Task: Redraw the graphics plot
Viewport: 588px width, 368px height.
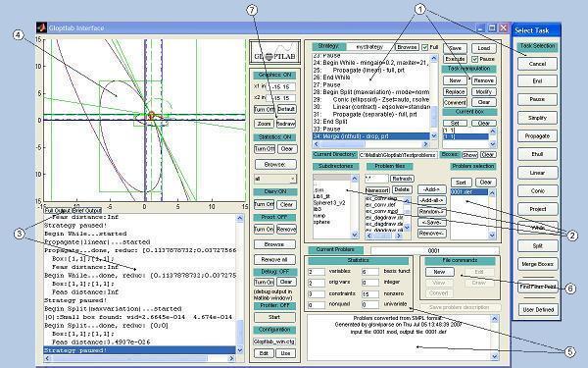Action: point(285,124)
